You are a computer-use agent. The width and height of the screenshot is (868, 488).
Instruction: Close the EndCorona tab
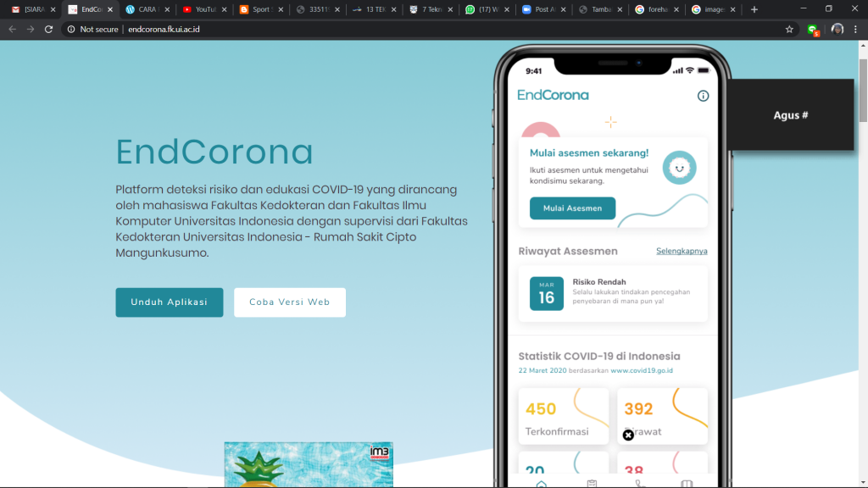point(110,9)
